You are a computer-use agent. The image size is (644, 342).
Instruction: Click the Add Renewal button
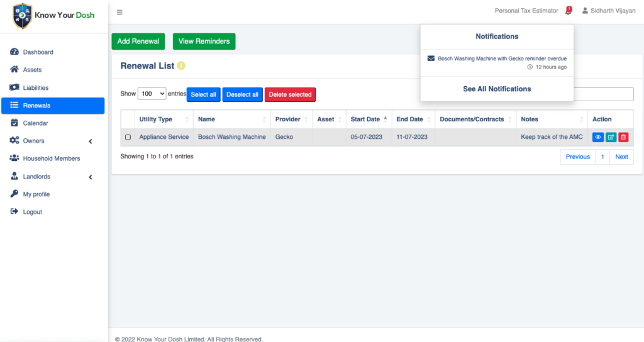tap(138, 41)
